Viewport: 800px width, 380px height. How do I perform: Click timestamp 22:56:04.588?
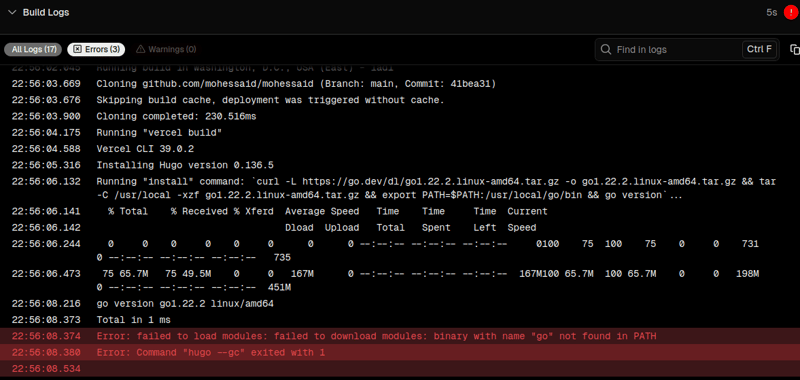[x=46, y=149]
